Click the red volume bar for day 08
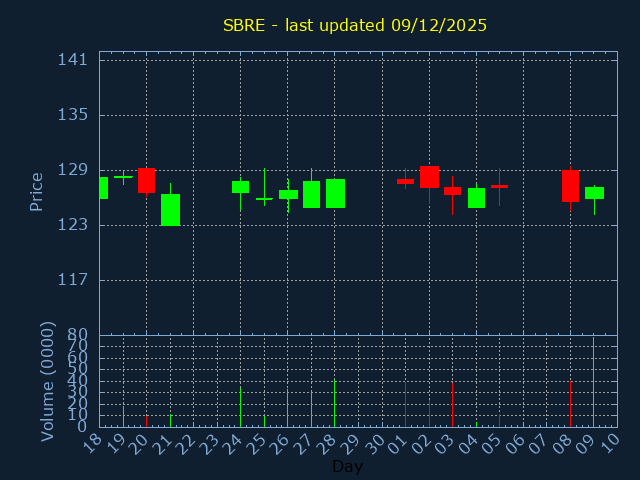The width and height of the screenshot is (640, 480). tap(570, 404)
